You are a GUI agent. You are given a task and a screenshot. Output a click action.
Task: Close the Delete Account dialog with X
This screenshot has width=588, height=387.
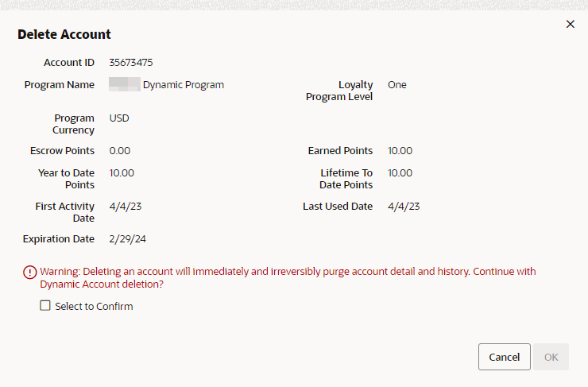click(x=570, y=24)
